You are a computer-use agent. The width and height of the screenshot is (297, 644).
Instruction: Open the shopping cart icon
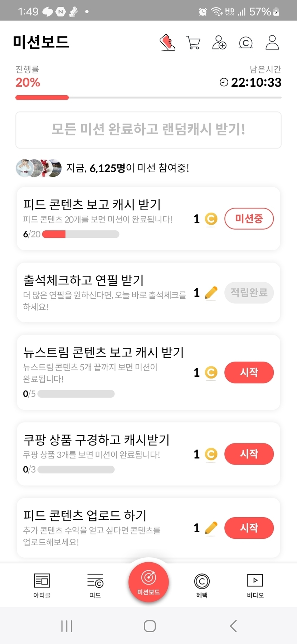point(193,42)
